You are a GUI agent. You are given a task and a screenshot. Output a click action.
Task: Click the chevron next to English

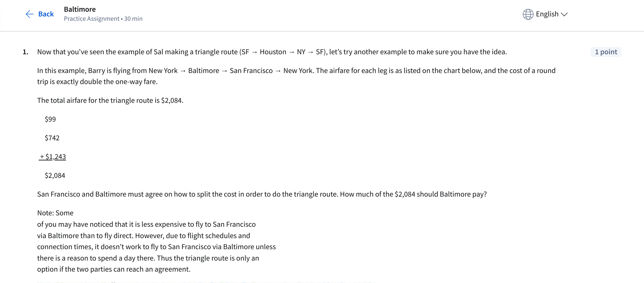[x=564, y=14]
